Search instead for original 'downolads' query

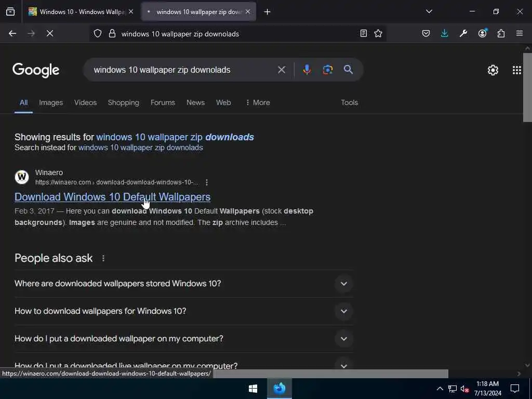point(141,148)
